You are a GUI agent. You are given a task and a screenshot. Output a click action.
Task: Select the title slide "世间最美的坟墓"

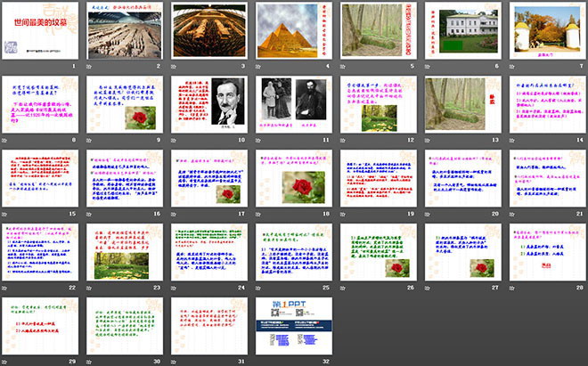[40, 32]
